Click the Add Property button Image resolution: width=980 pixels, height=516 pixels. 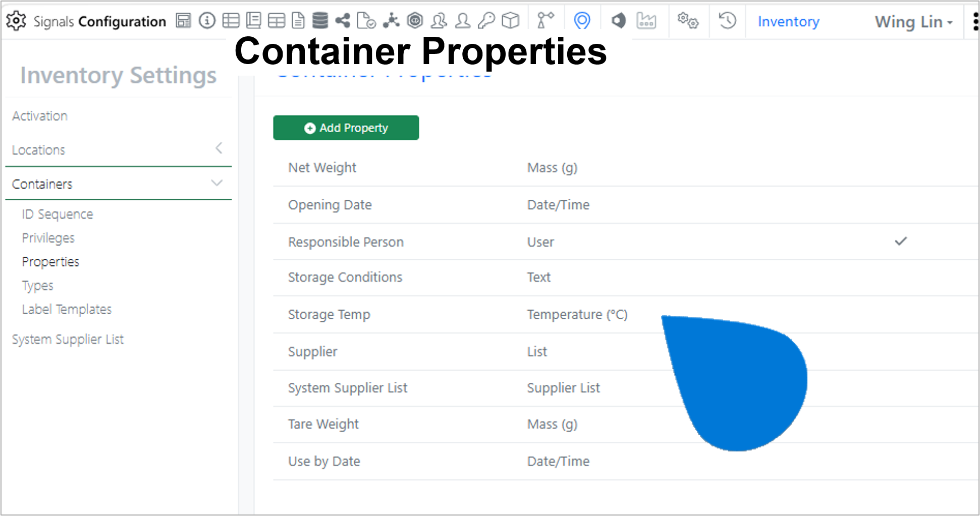click(346, 128)
